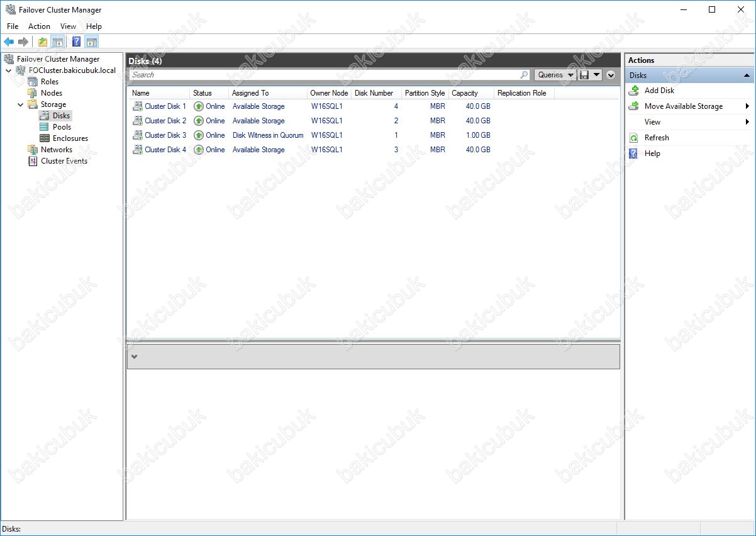
Task: Sort by the Partition Style column header
Action: point(425,93)
